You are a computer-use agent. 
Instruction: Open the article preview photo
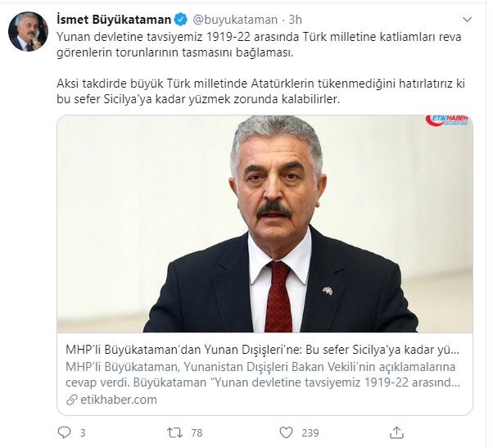[265, 224]
